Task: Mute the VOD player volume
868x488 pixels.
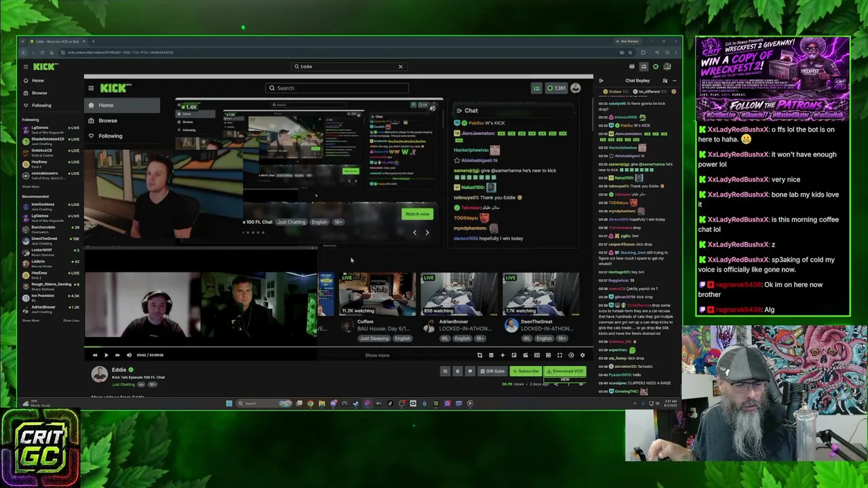Action: click(129, 355)
